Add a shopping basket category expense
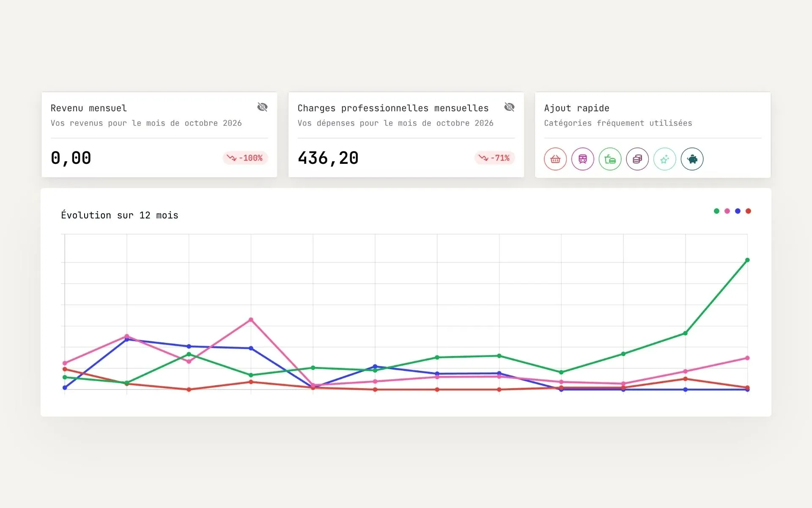 point(555,159)
